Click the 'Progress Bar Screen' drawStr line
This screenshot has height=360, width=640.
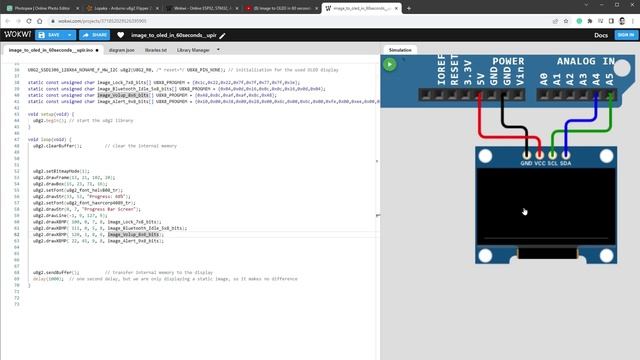[x=87, y=209]
